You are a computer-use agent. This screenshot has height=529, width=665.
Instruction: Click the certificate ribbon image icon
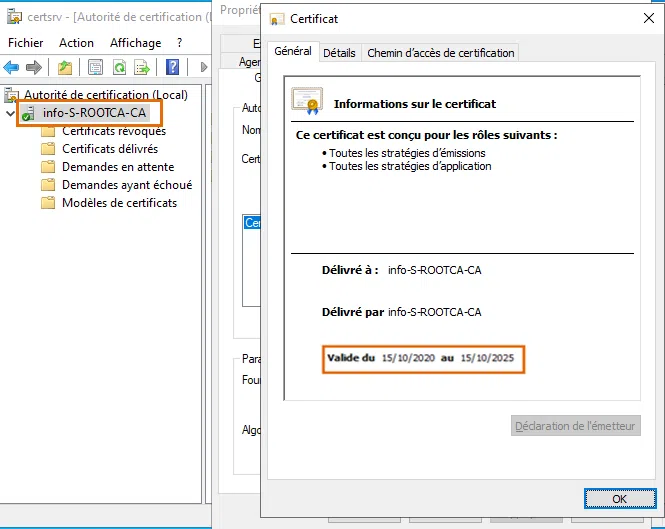pos(307,101)
